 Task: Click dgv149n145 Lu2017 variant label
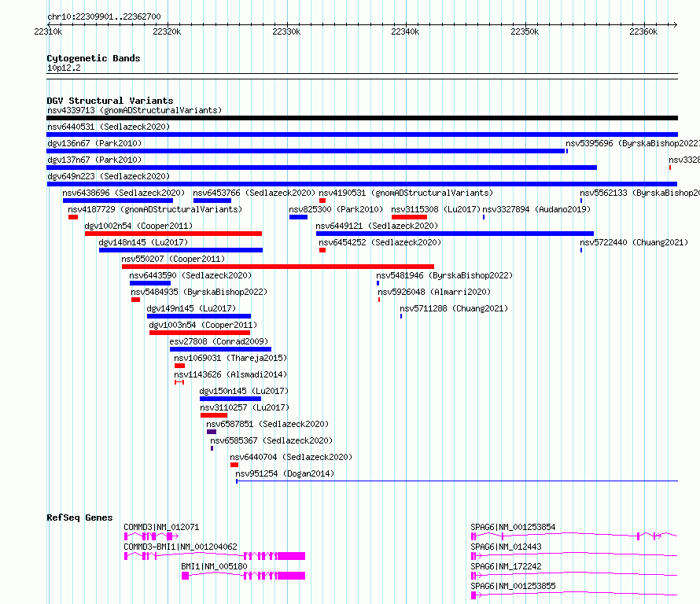pos(191,308)
